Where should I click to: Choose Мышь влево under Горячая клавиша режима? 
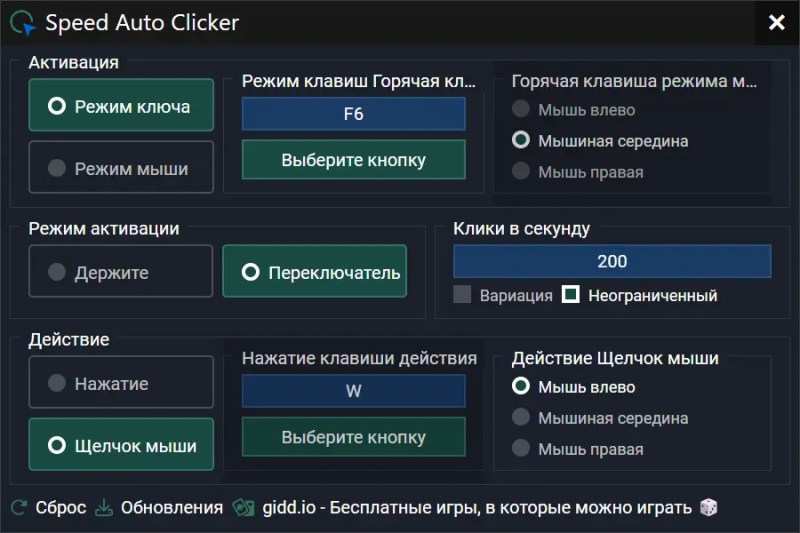pos(574,110)
